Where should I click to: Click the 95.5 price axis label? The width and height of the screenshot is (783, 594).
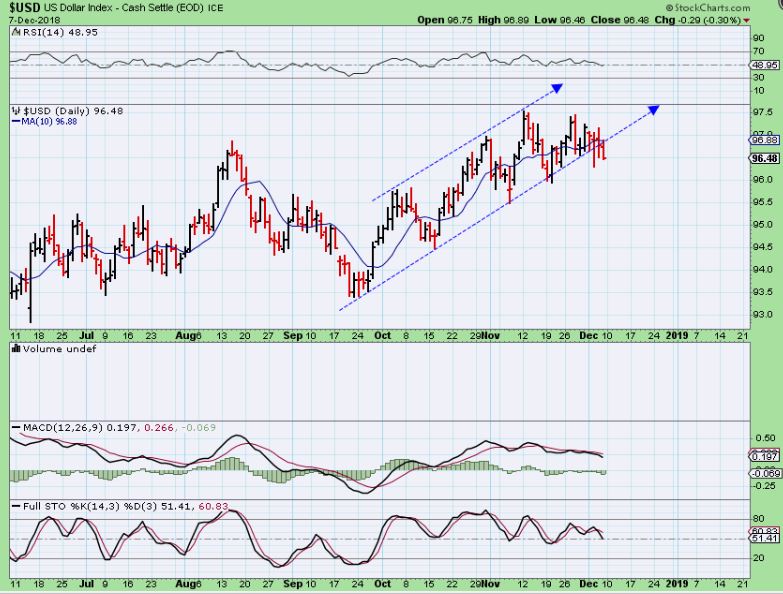[762, 202]
